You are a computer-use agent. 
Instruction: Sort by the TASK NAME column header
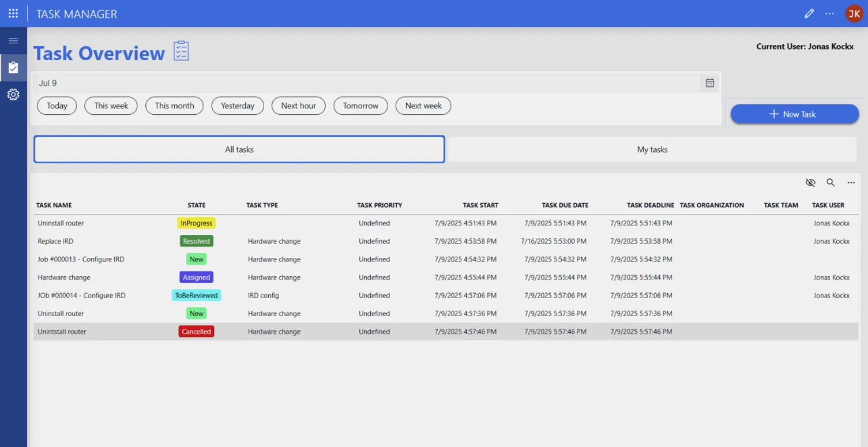click(x=54, y=205)
